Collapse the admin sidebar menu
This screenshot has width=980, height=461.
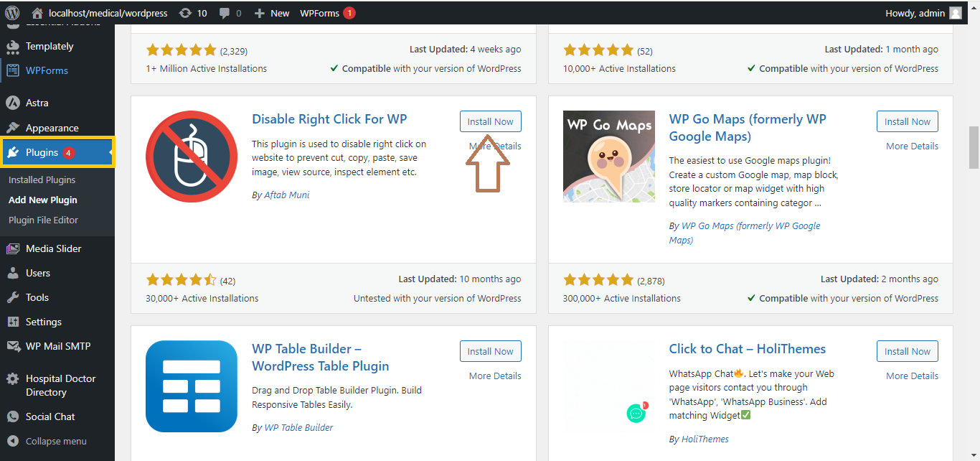pos(55,441)
